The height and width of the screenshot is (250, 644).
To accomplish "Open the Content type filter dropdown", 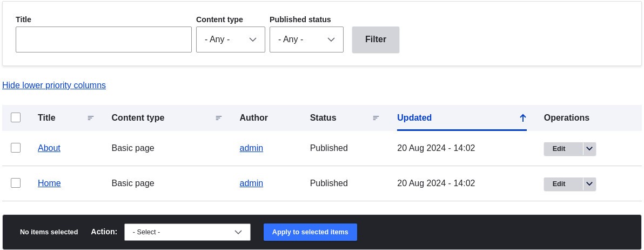I will tap(230, 40).
